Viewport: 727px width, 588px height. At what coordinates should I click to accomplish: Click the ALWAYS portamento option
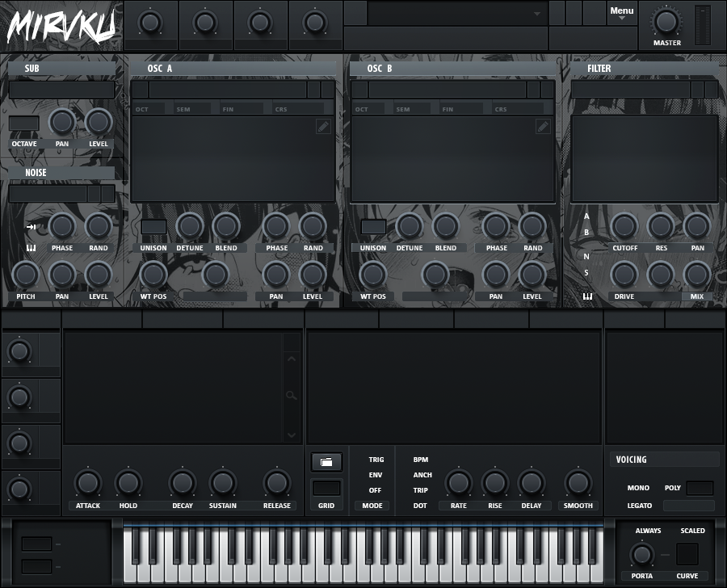pyautogui.click(x=648, y=531)
